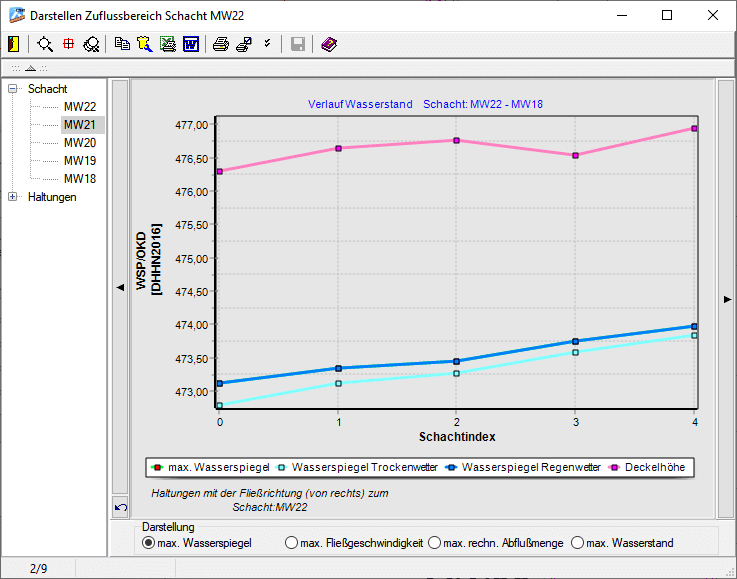Select MW19 in the Schacht tree
Screen dimensions: 737x579
tap(80, 161)
